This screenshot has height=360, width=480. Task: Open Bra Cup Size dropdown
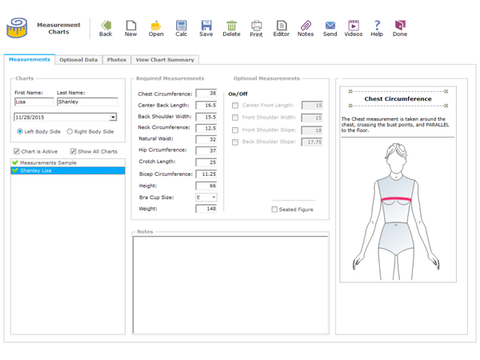coord(206,197)
